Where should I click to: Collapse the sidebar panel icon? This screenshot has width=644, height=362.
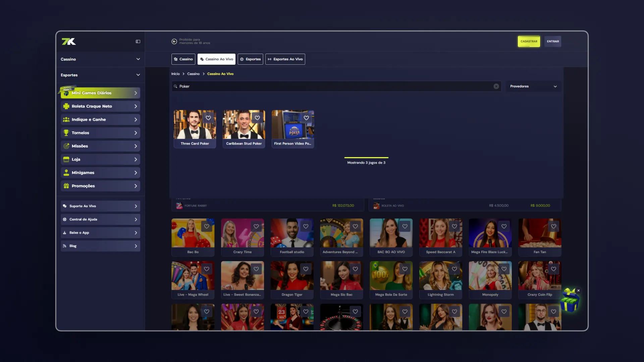click(138, 42)
